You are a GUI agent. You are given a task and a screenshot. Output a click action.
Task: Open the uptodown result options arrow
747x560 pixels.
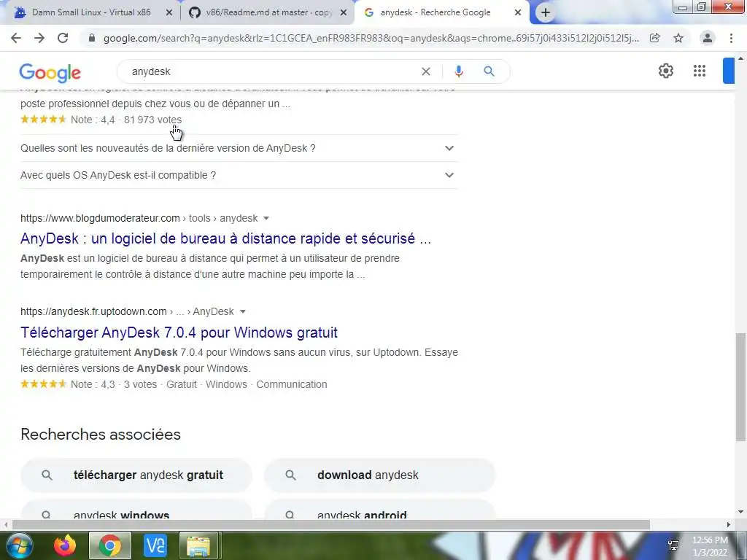pos(242,311)
